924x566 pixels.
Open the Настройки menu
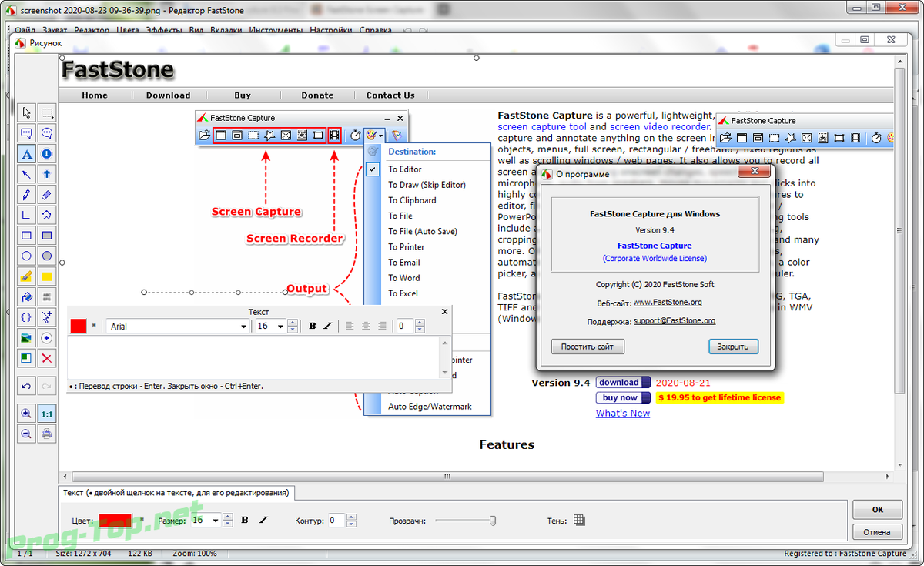click(331, 31)
